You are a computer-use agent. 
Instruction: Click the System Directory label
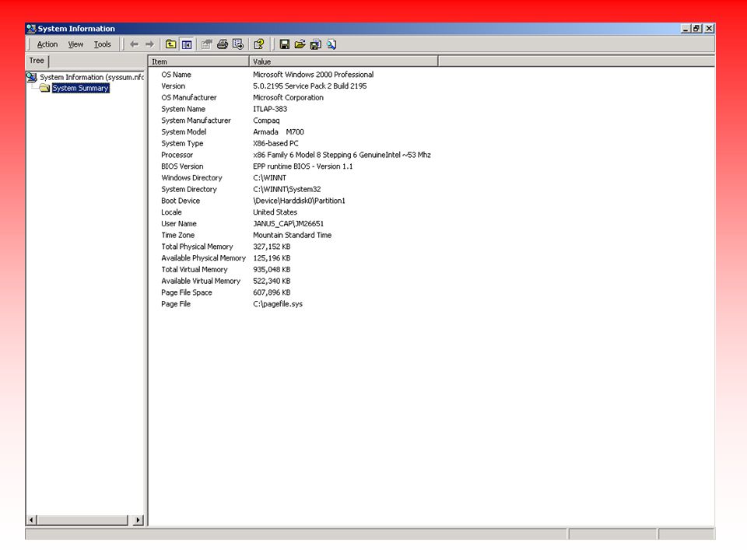click(x=188, y=189)
